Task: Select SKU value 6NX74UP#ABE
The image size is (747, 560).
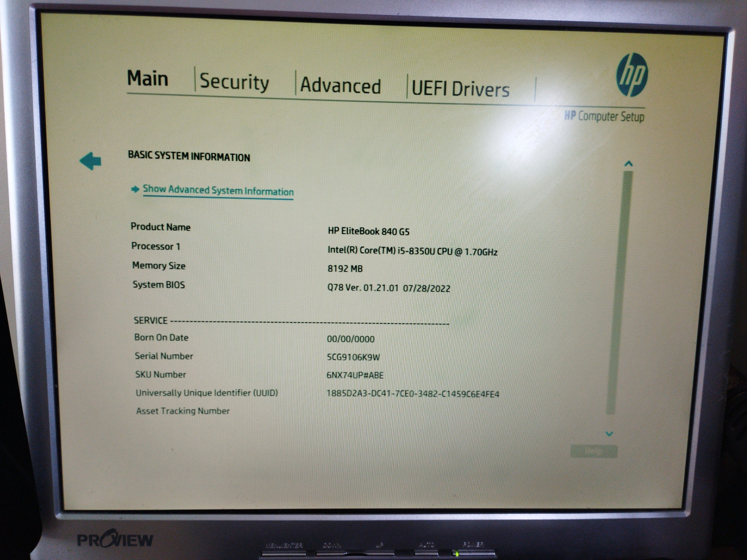Action: click(355, 375)
